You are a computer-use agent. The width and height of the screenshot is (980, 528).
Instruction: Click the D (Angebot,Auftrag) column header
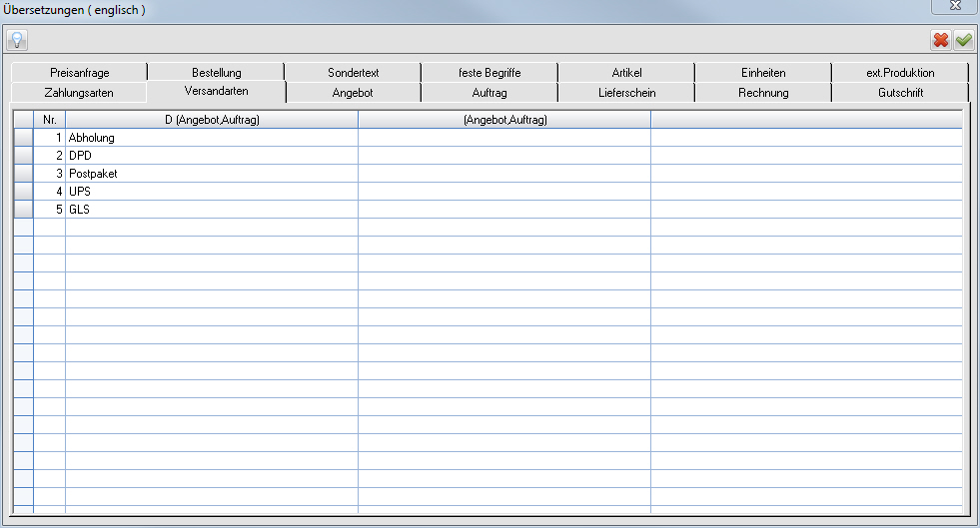[x=212, y=119]
